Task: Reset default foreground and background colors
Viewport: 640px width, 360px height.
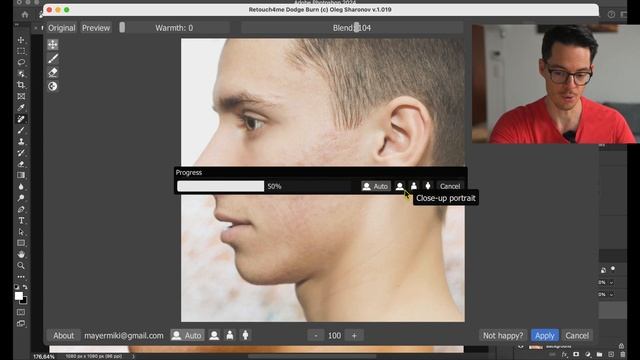Action: point(17,287)
